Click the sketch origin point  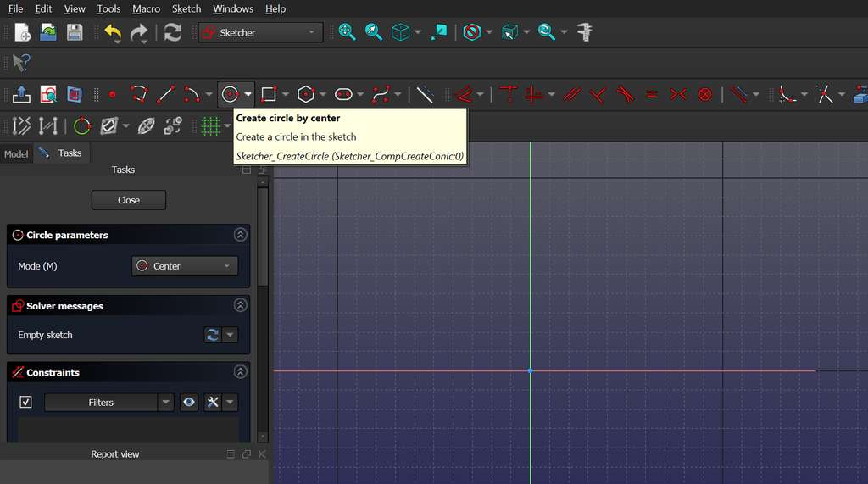click(531, 370)
